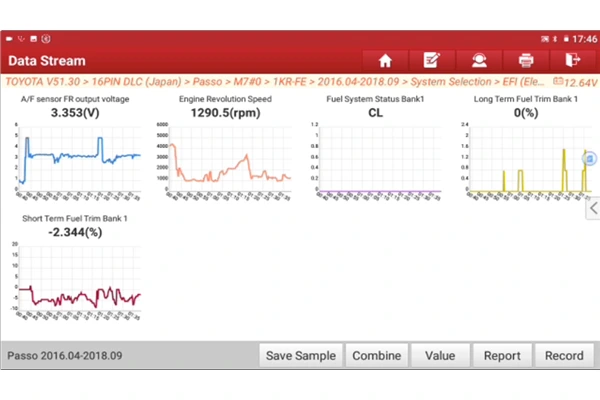Image resolution: width=600 pixels, height=400 pixels.
Task: Click the Save Sample button
Action: 301,356
